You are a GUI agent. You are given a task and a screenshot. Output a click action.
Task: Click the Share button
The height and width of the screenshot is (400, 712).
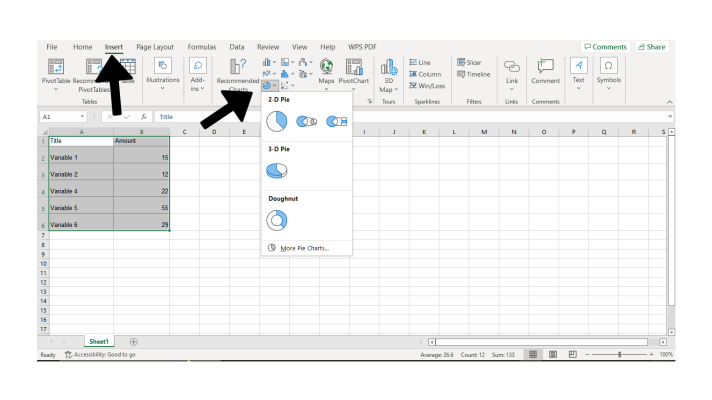coord(652,47)
